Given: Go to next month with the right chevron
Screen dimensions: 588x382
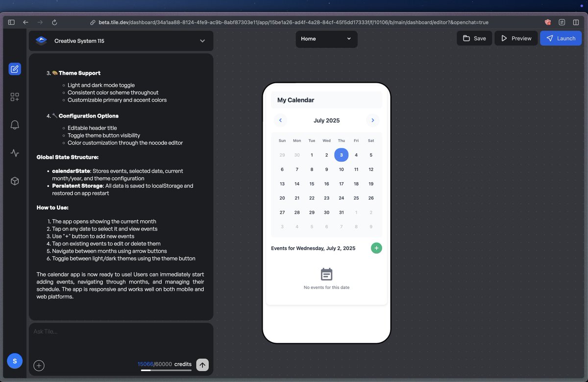Looking at the screenshot, I should [372, 120].
